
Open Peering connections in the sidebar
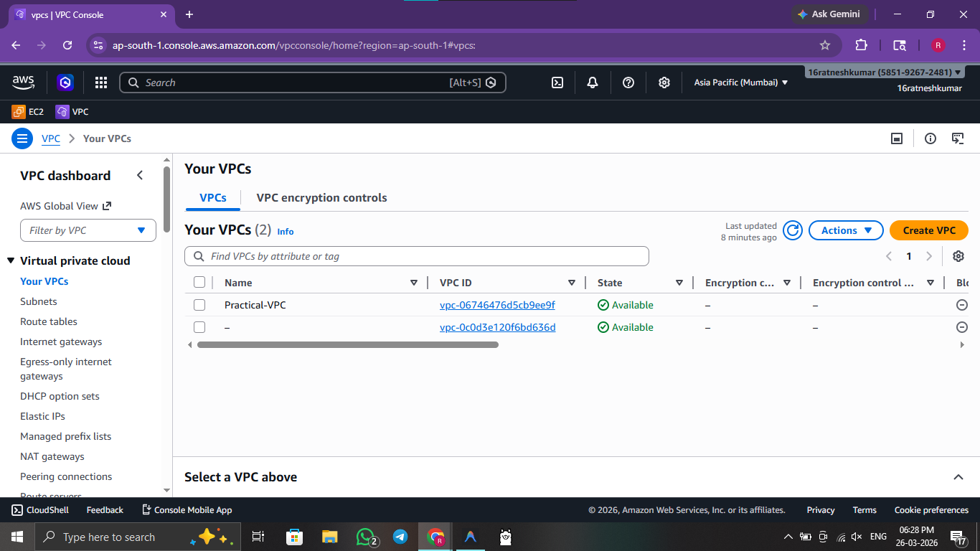66,476
